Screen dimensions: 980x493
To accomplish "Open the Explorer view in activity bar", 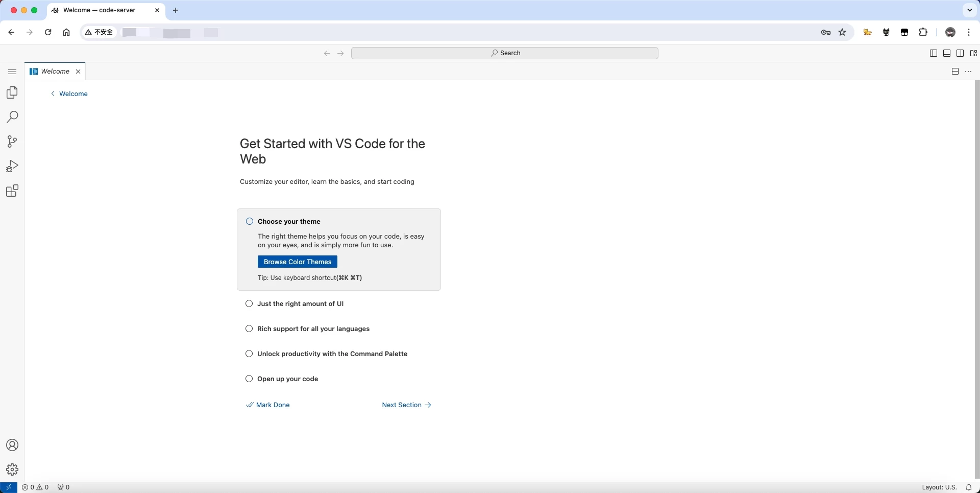I will 12,92.
